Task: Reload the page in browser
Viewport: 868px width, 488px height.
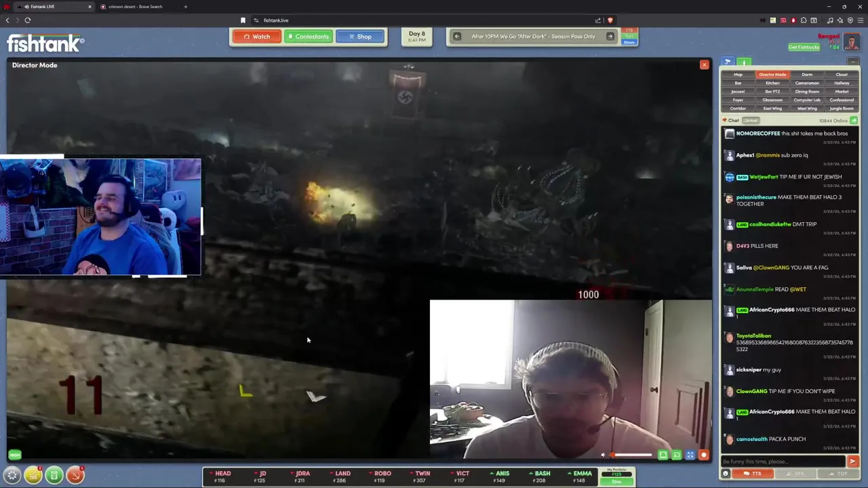Action: click(x=28, y=20)
